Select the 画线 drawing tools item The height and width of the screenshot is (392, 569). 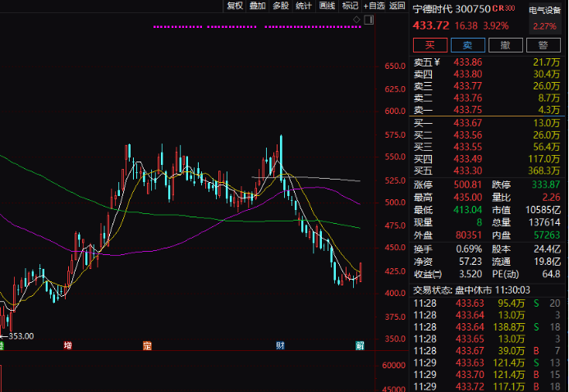[327, 6]
